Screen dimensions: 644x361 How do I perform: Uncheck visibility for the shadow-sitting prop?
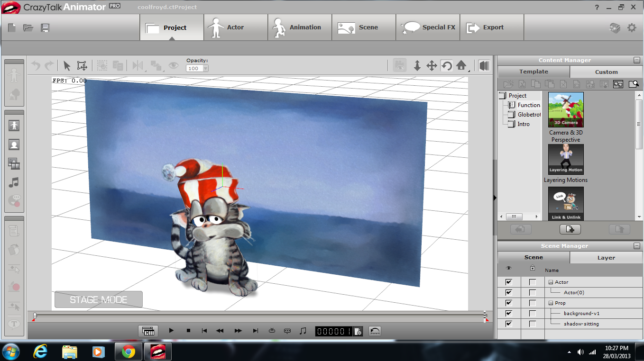click(x=509, y=324)
